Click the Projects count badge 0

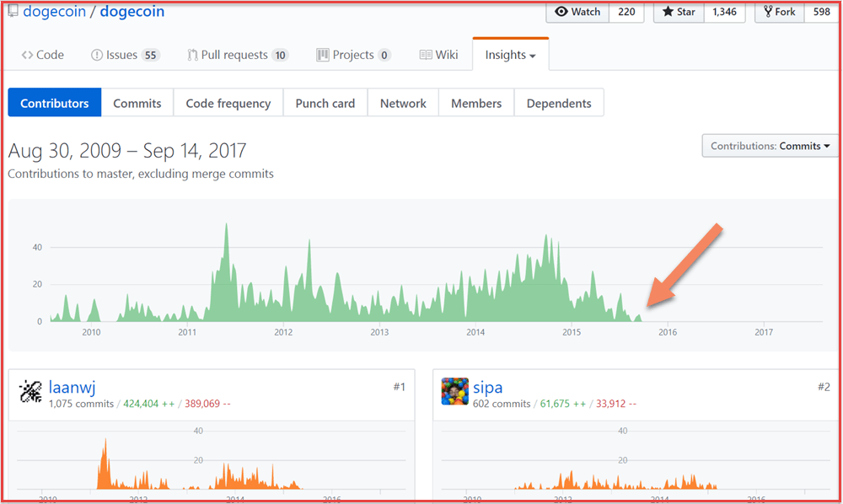[x=384, y=55]
